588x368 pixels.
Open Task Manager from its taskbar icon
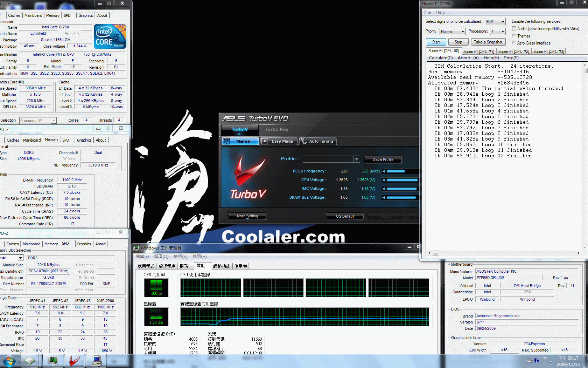click(53, 361)
